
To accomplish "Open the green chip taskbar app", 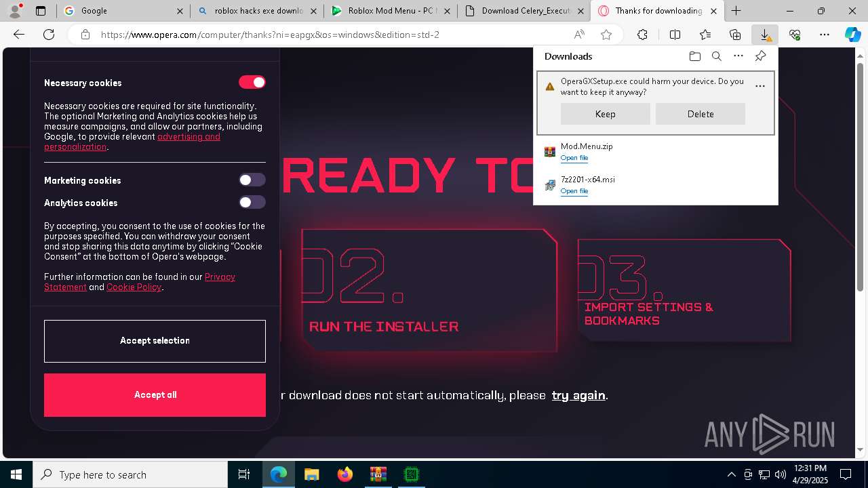I will pyautogui.click(x=411, y=474).
